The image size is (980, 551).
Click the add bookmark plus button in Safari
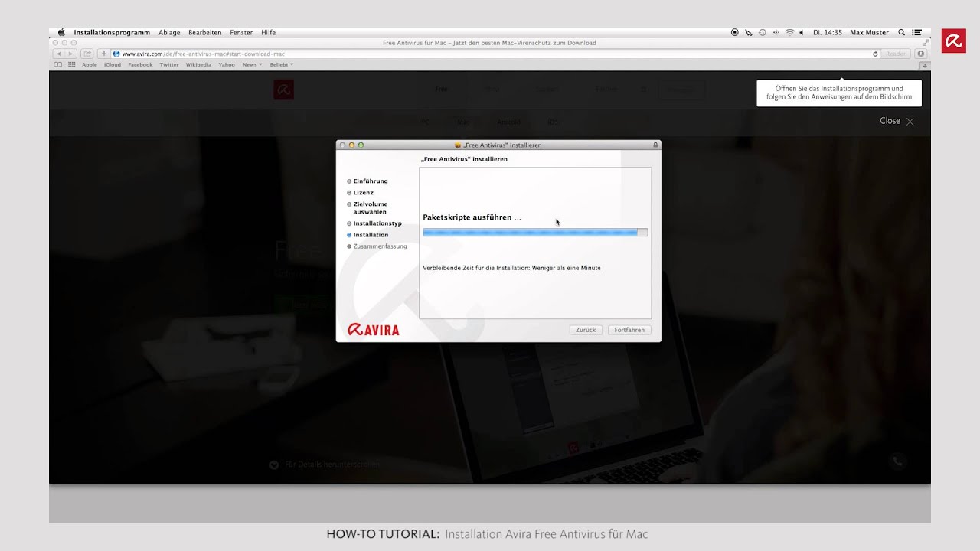(104, 54)
